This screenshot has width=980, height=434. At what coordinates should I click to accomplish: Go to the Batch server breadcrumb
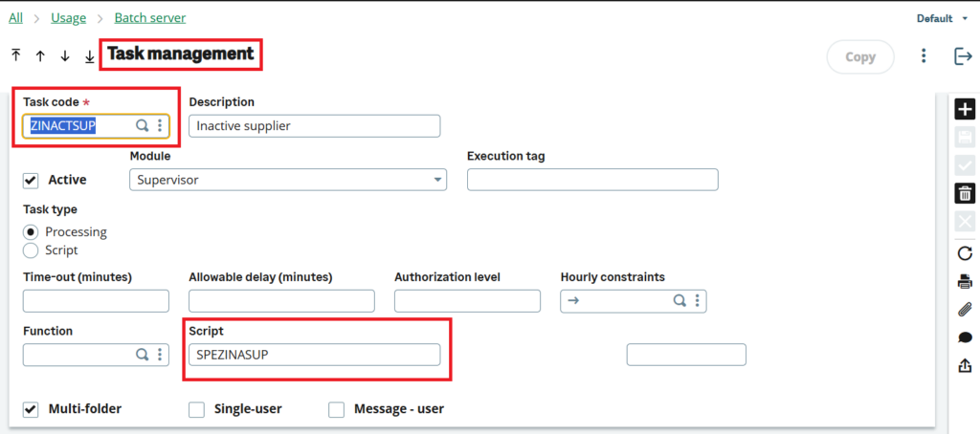pos(150,18)
